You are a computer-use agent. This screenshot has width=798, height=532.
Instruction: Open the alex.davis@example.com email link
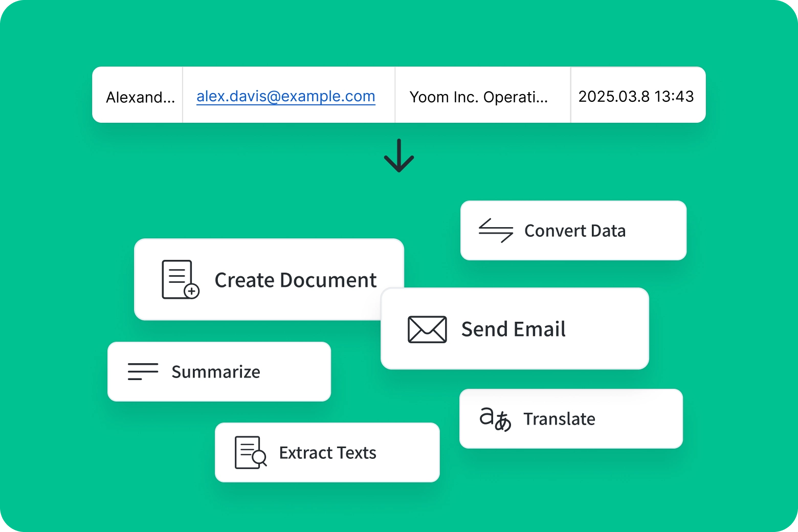pyautogui.click(x=285, y=96)
